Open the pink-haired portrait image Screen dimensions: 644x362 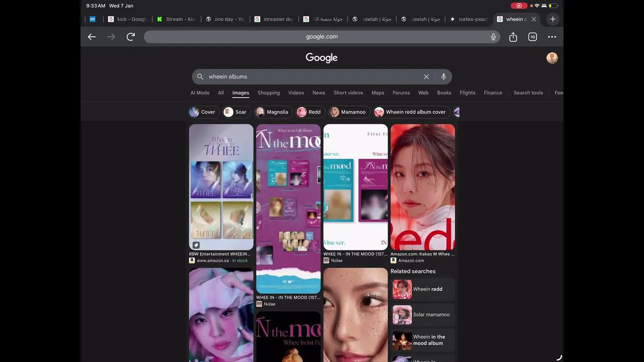[221, 315]
